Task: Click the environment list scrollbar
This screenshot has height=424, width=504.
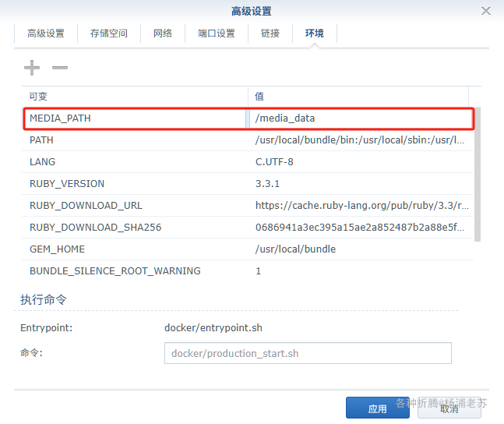Action: (x=478, y=175)
